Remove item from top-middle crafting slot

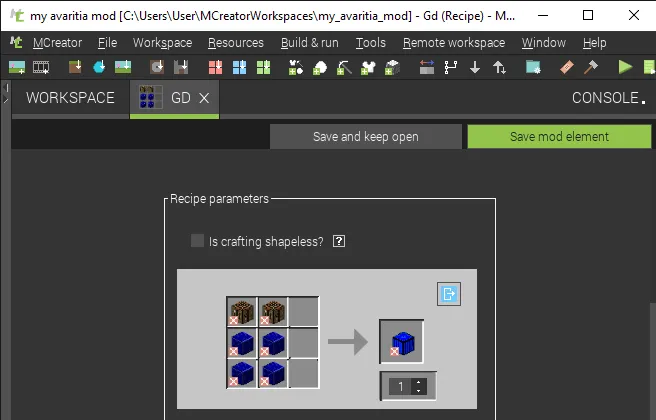point(264,320)
